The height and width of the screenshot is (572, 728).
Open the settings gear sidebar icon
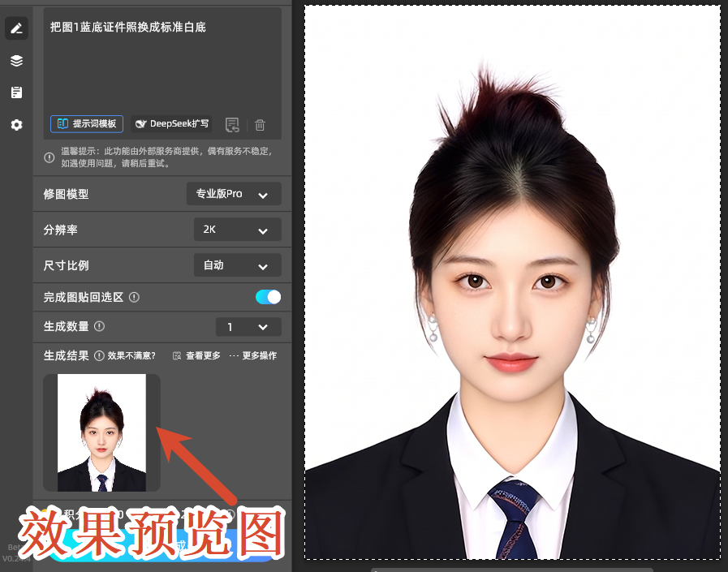coord(16,124)
